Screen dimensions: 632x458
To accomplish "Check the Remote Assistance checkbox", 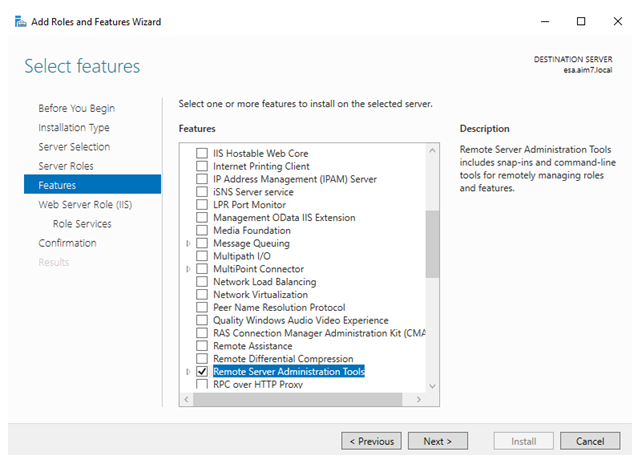I will (x=202, y=346).
